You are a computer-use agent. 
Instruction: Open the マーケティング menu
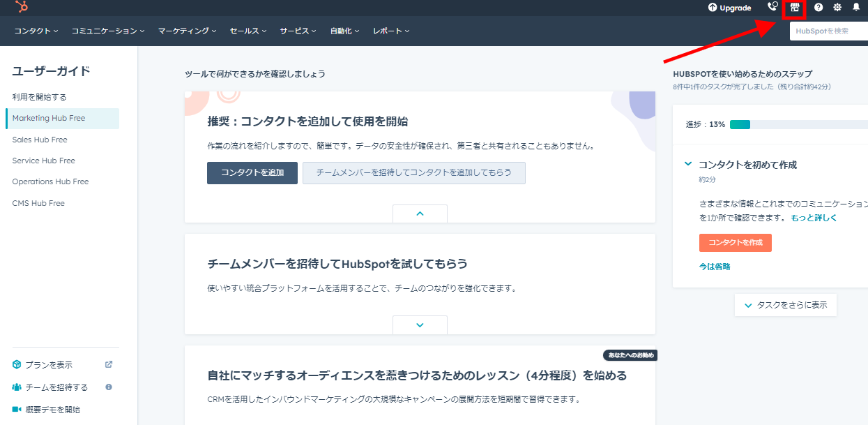pos(187,31)
